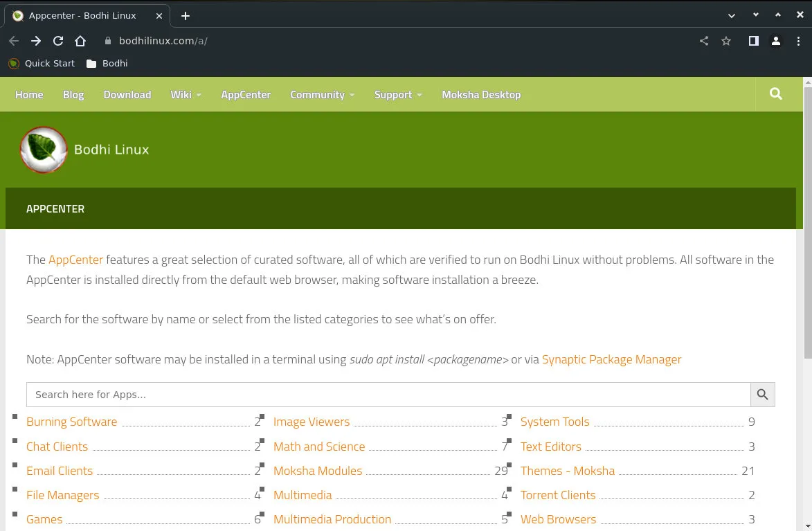Open the Burning Software category
Screen dimensions: 812x531
pos(71,422)
